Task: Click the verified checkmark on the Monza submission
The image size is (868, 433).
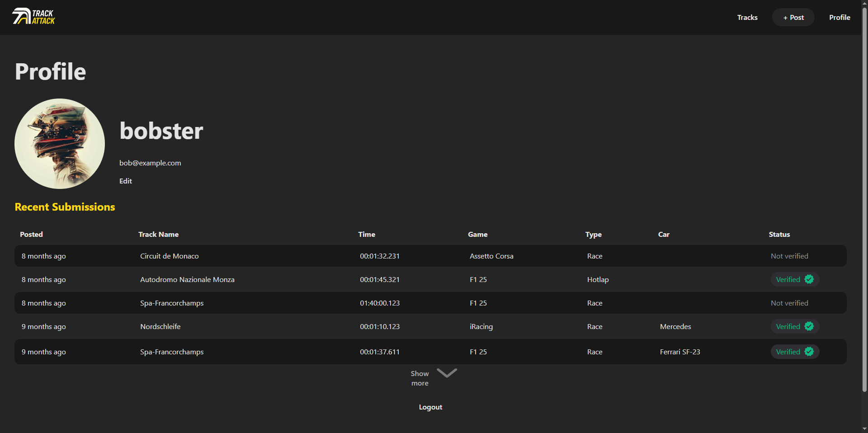Action: (810, 279)
